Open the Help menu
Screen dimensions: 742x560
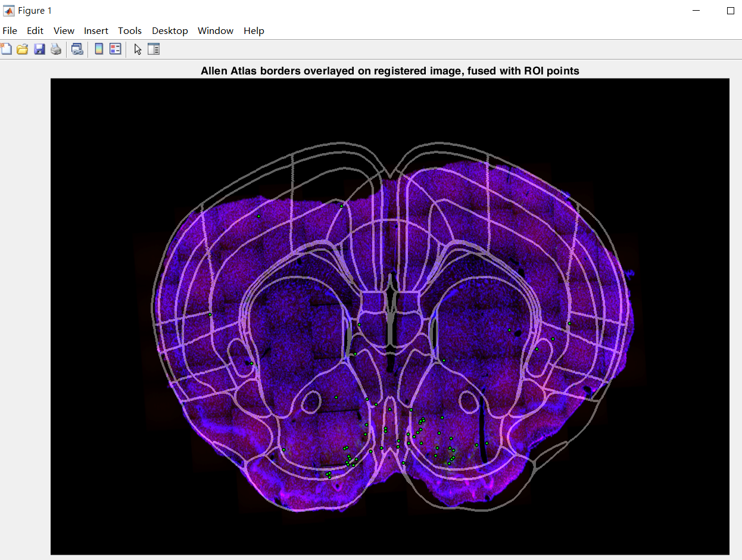[x=254, y=30]
